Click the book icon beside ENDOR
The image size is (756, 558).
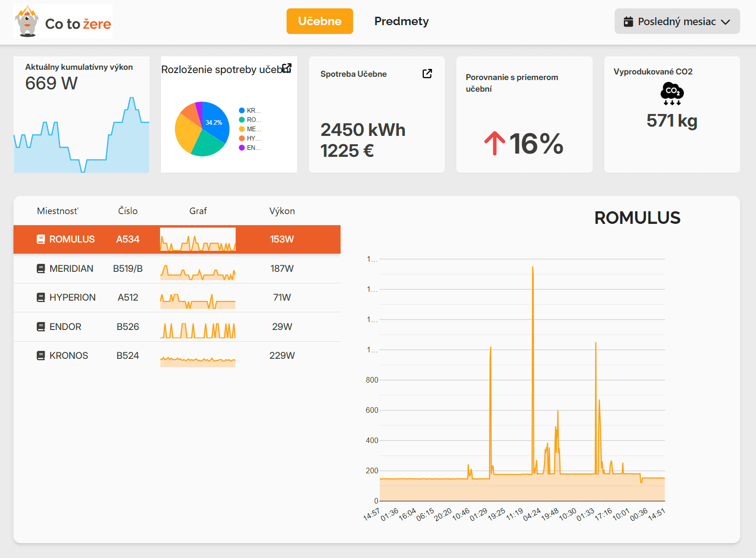pos(41,327)
